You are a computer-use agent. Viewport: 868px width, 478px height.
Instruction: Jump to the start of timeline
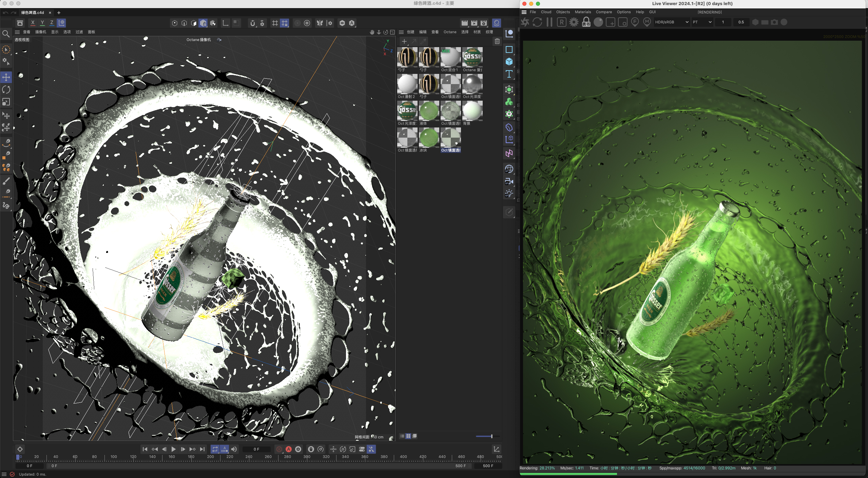pyautogui.click(x=145, y=449)
